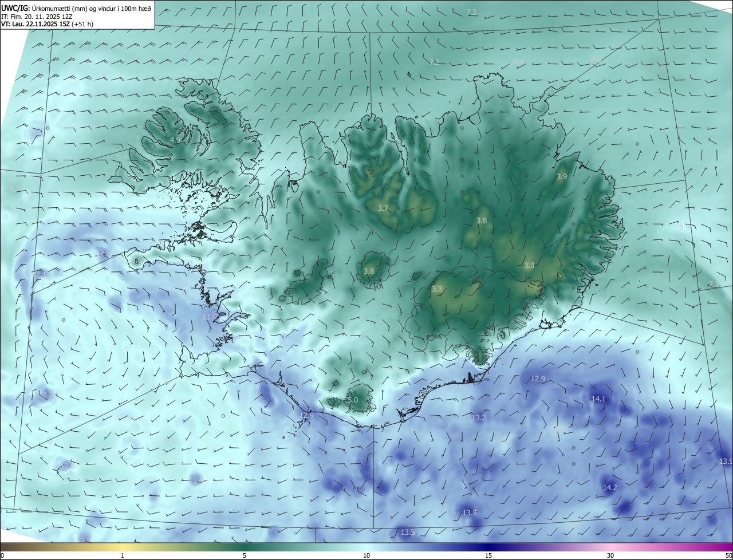Click the 0 tick on the color scale

point(2,555)
